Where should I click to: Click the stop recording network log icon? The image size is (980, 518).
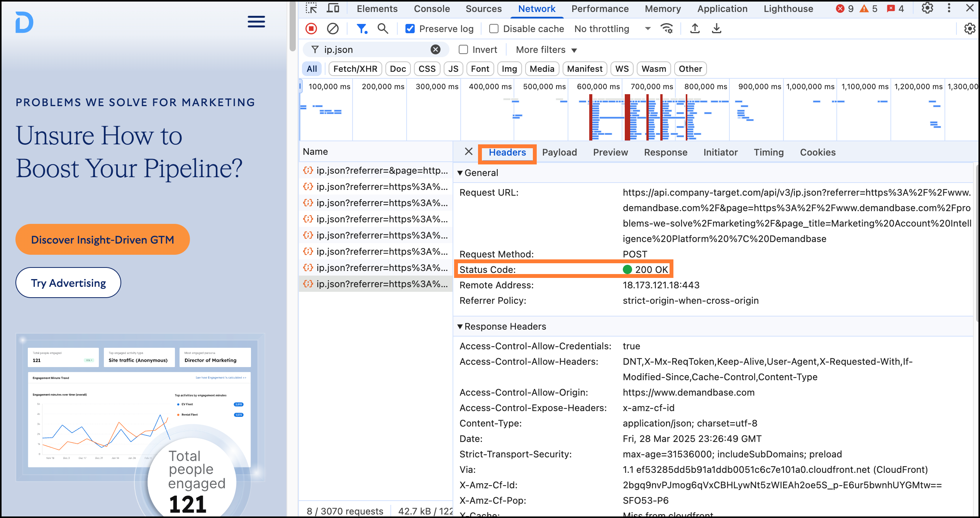coord(311,29)
